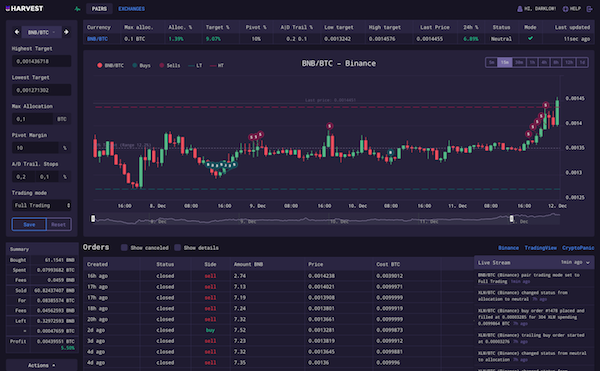Save the pair settings
The width and height of the screenshot is (600, 371).
pos(29,225)
